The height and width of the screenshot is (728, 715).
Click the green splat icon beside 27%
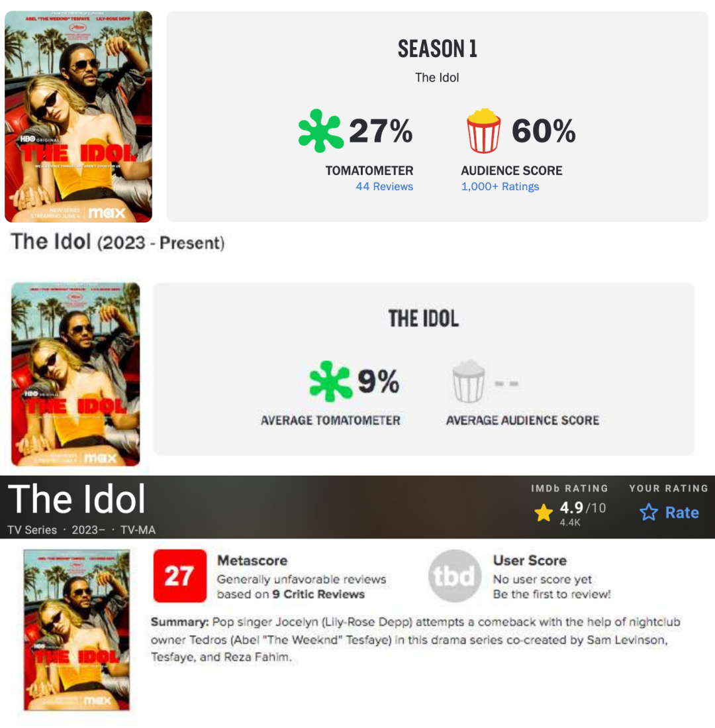click(x=320, y=131)
